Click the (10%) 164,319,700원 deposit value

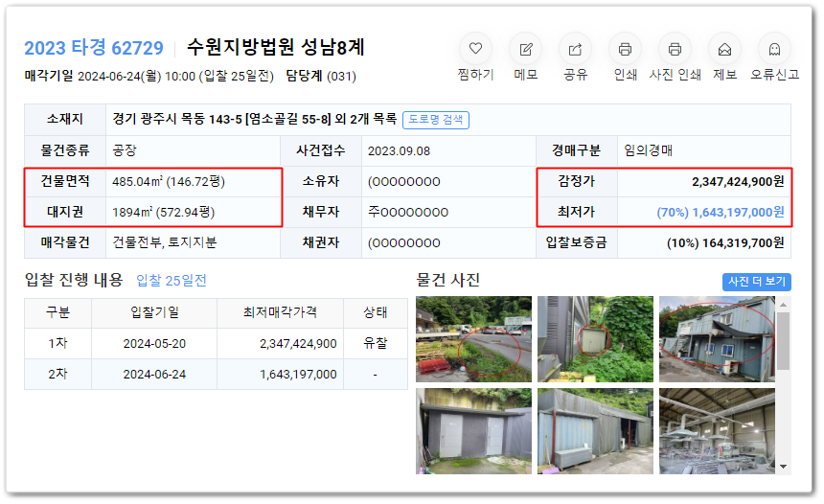[725, 242]
